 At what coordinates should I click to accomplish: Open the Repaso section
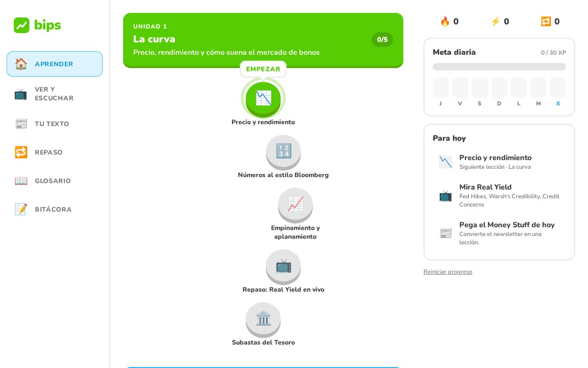(x=55, y=152)
